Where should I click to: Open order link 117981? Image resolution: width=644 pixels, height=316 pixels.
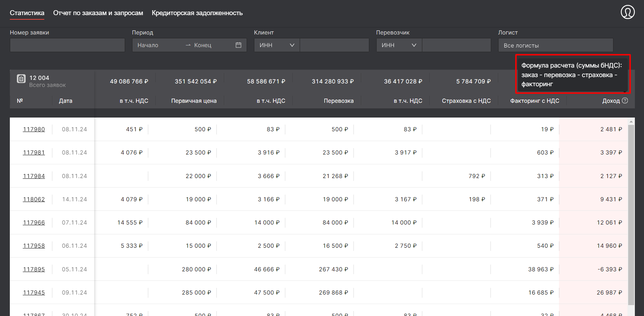tap(34, 152)
